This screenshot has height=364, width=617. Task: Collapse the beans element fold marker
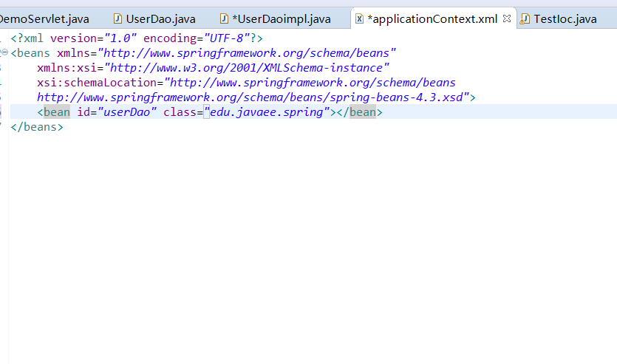click(x=4, y=52)
